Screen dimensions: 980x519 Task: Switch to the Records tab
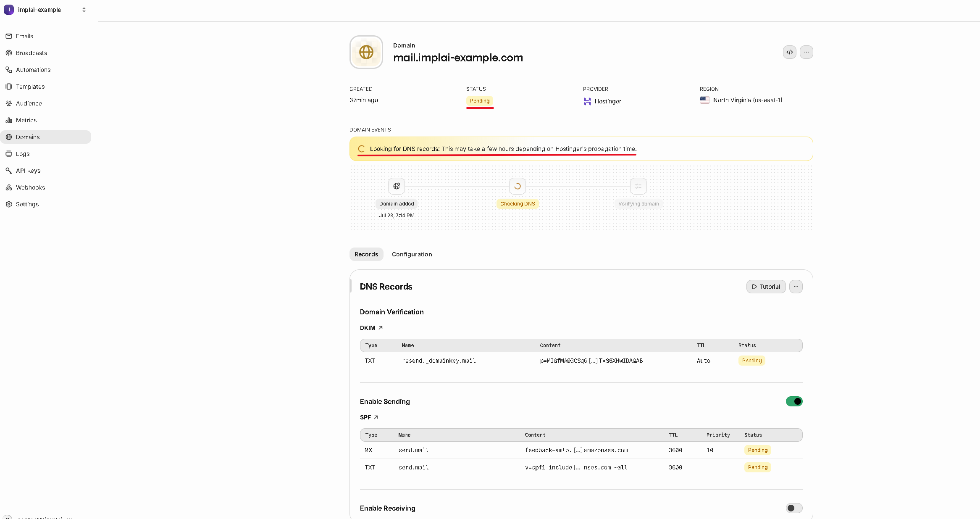coord(366,254)
